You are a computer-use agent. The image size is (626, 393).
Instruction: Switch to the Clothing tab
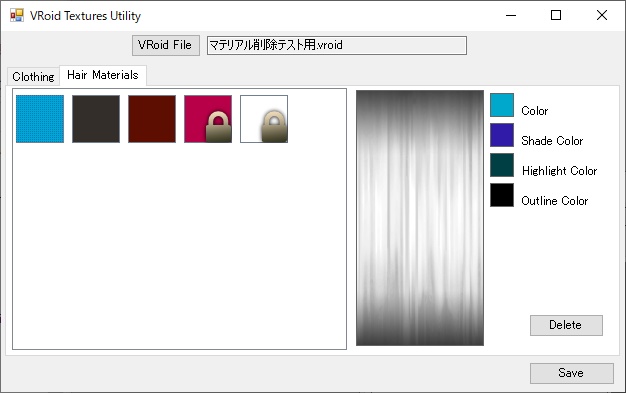pyautogui.click(x=34, y=76)
